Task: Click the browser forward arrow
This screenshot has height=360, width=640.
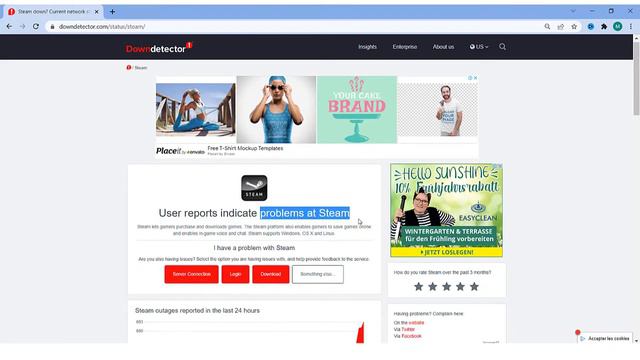Action: (22, 27)
